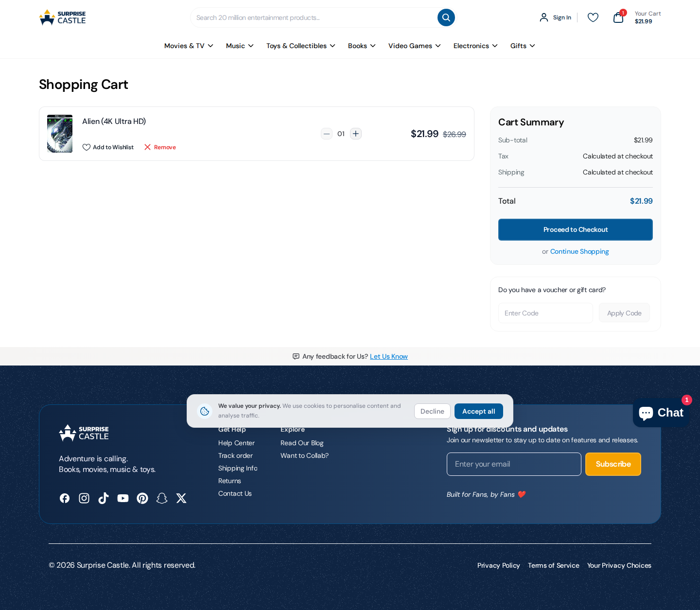
Task: Expand the Books menu
Action: [x=362, y=46]
